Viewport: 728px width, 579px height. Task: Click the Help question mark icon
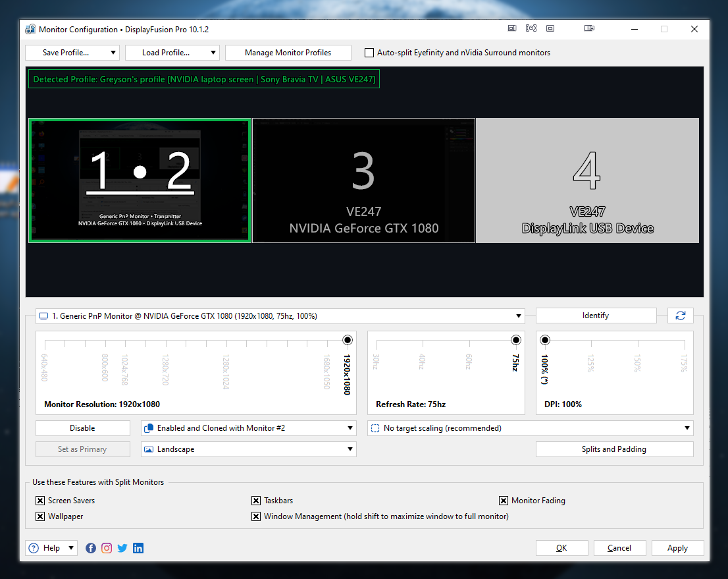34,548
